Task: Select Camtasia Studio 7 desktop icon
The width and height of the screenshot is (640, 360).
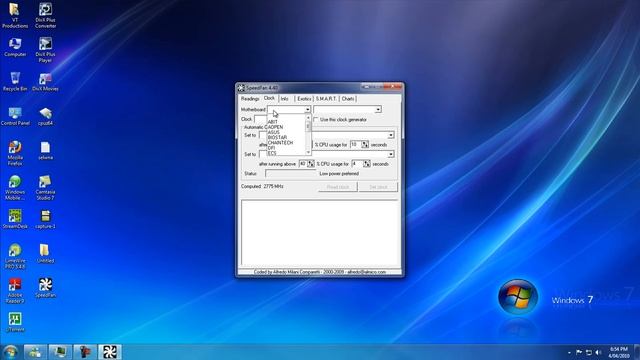Action: [x=45, y=187]
